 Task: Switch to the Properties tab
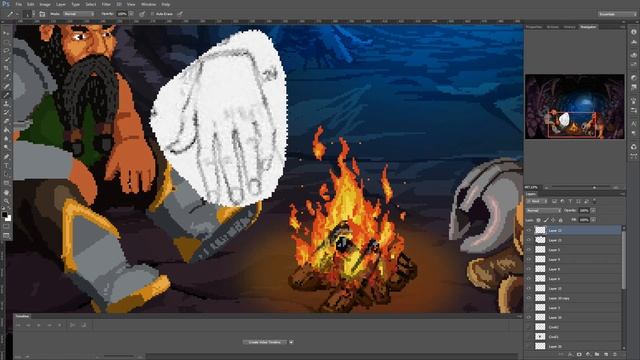[534, 27]
